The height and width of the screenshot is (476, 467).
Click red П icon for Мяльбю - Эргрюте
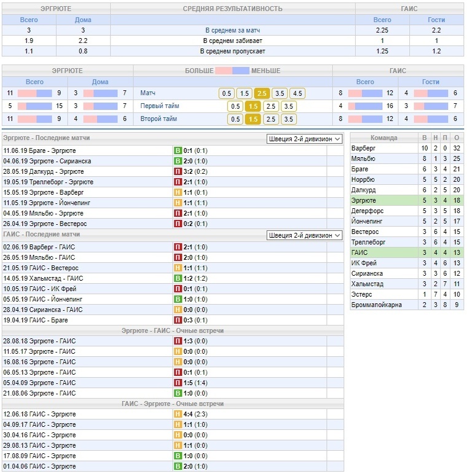(x=178, y=213)
